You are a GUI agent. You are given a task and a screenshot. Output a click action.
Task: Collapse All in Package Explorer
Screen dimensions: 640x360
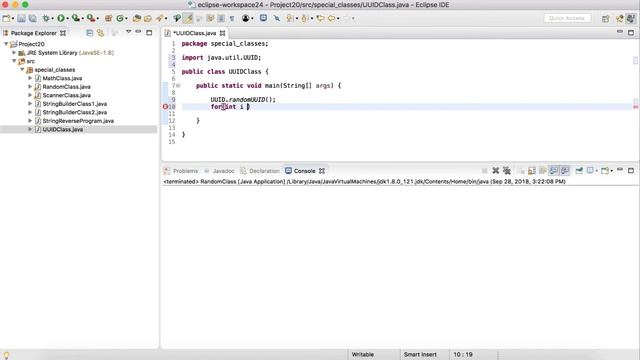pos(89,33)
